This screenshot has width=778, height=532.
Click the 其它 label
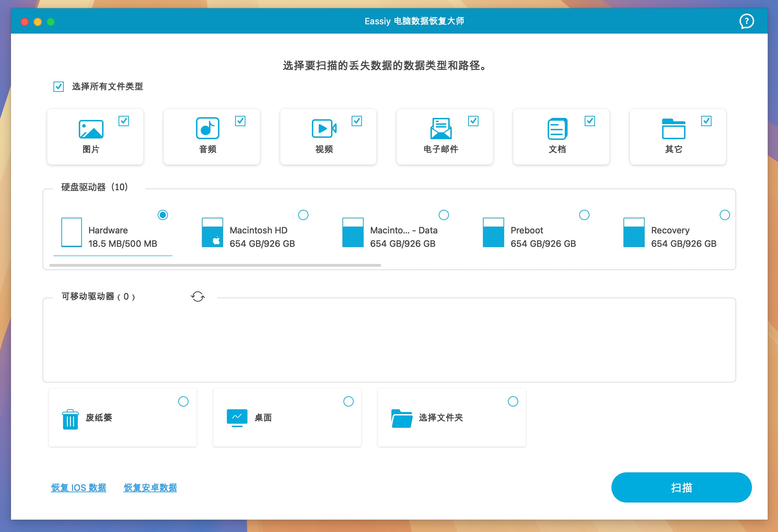(674, 149)
